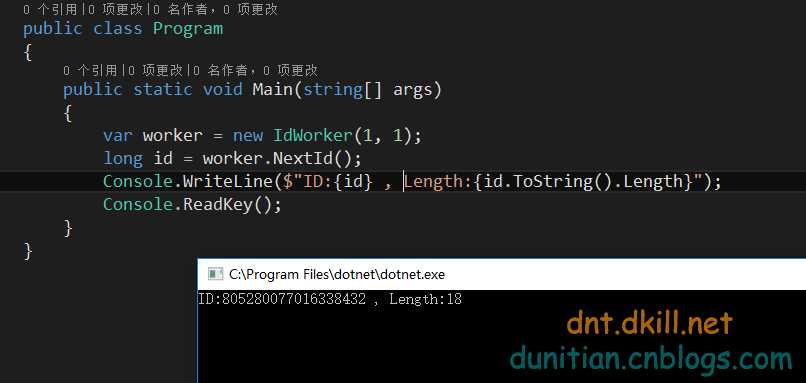Click the 'new' keyword before IdWorker
Screen dimensions: 806x383
click(x=248, y=136)
